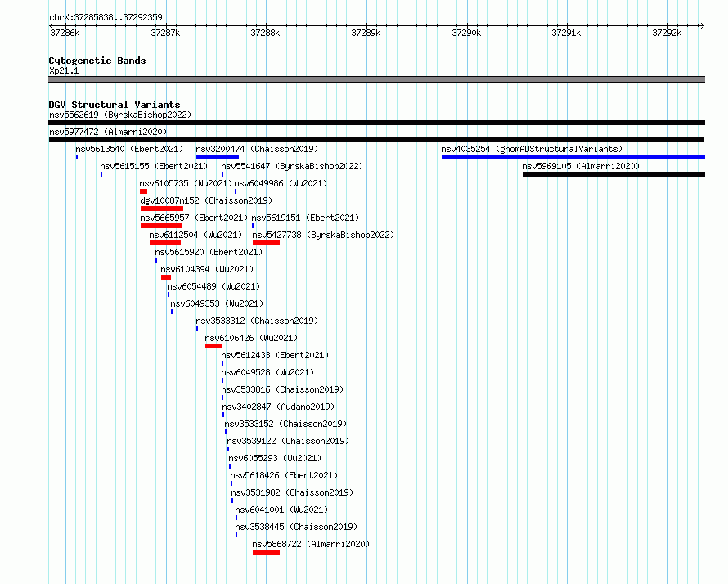The width and height of the screenshot is (728, 584).
Task: Click the chrX:37285838..37292359 coordinate label
Action: pos(106,17)
